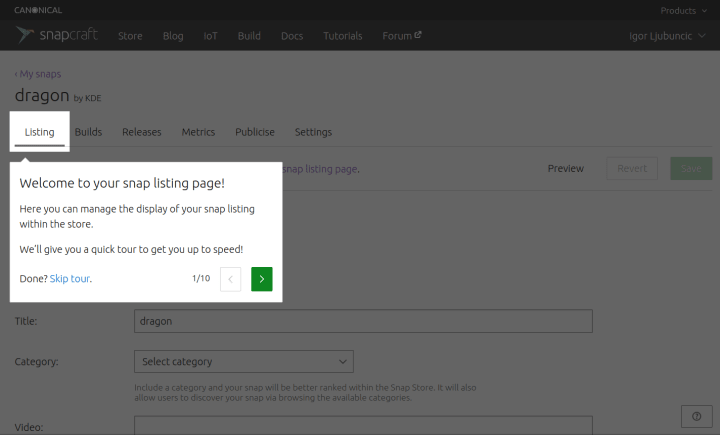Switch to the Builds tab
This screenshot has height=435, width=720.
coord(88,132)
